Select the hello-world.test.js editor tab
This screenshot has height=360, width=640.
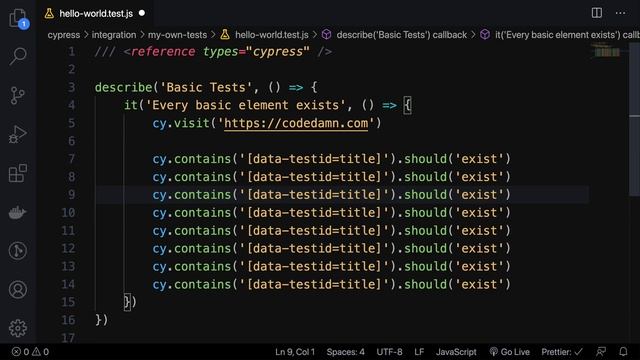96,13
